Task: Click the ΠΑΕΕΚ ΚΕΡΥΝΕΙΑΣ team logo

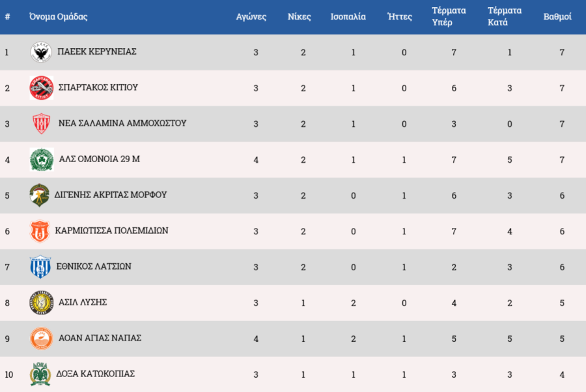Action: [41, 52]
